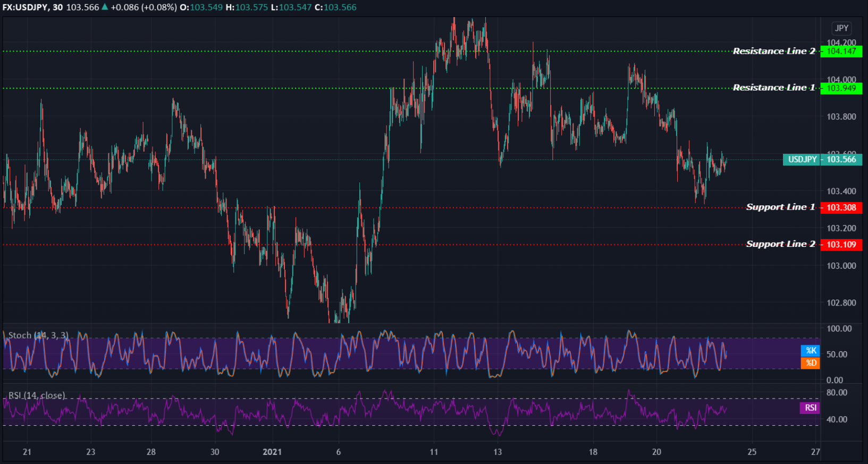Open the Stoch (14, 3, 3) indicator title

38,335
